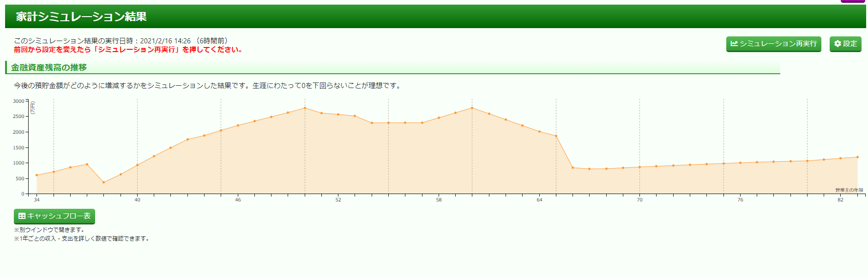Click the x-axis label 70

coord(639,200)
